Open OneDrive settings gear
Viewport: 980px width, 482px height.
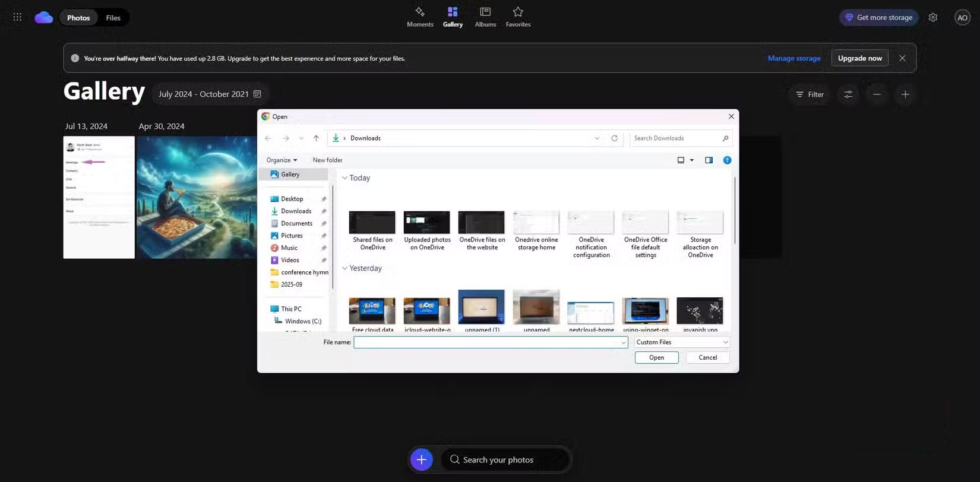tap(933, 17)
